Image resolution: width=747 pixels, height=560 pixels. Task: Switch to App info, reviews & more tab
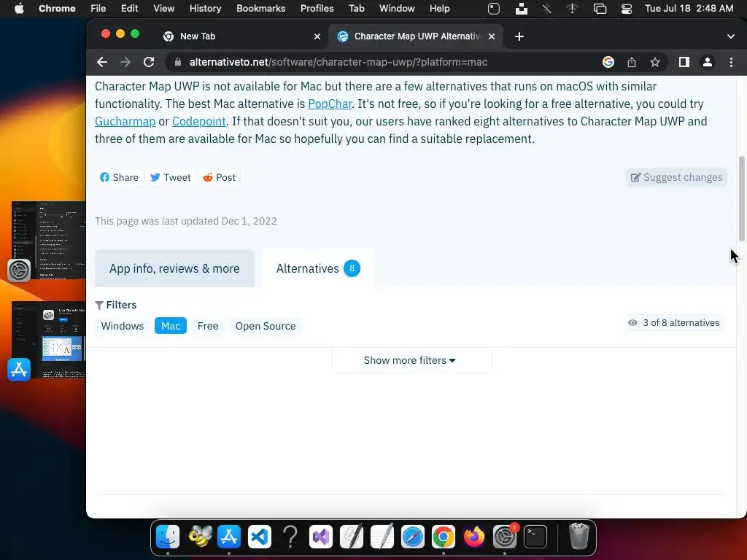click(174, 268)
